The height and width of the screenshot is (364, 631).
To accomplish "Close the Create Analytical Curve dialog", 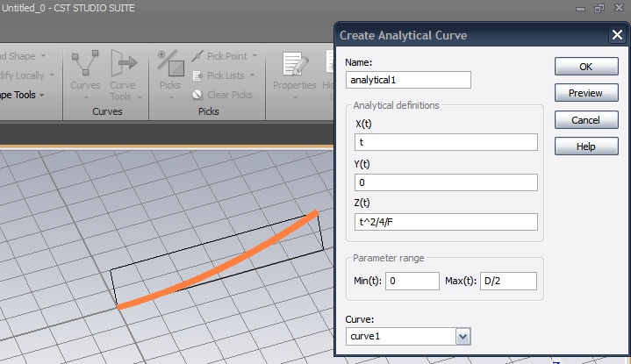I will [x=617, y=35].
